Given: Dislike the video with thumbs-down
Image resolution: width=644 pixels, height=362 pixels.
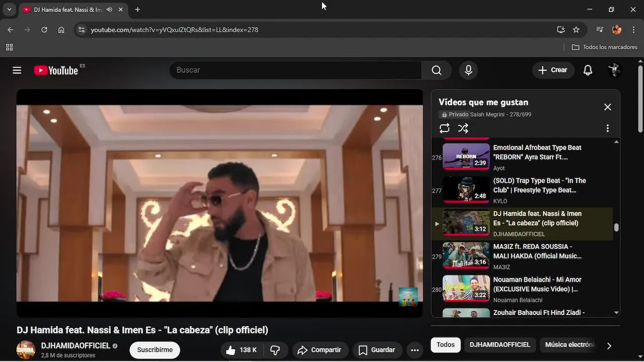Looking at the screenshot, I should tap(275, 350).
